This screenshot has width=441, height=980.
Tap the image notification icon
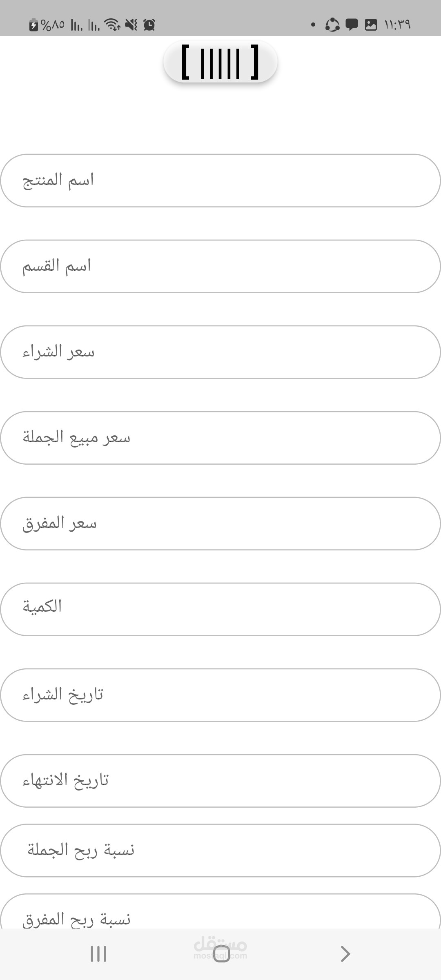[x=371, y=25]
